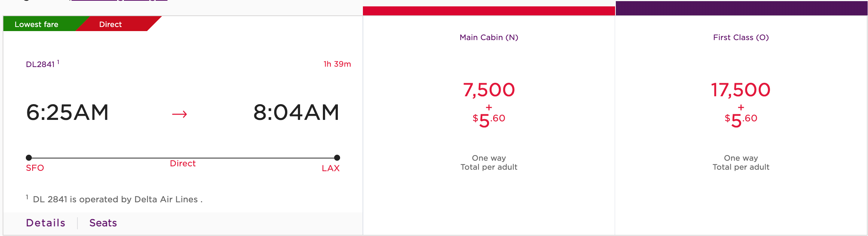Click the purple bar above First Class
Viewport: 868px width, 236px height.
click(x=741, y=8)
